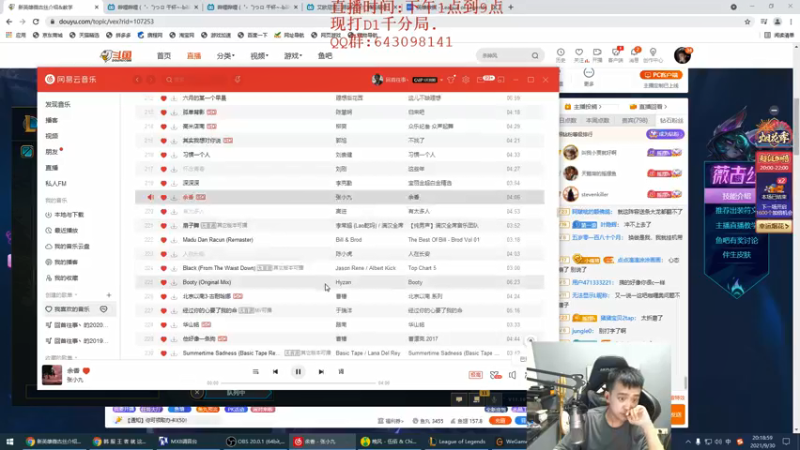Toggle like on now-playing song in player bar
The image size is (800, 450).
point(86,370)
